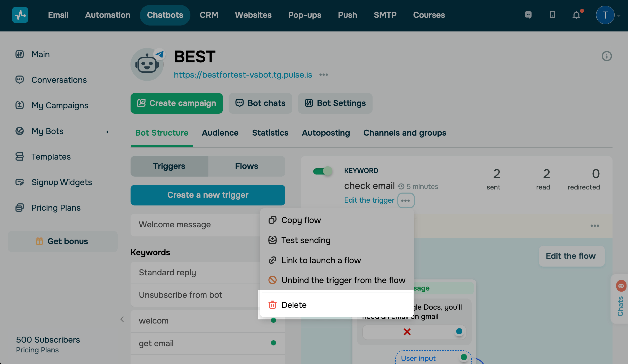The width and height of the screenshot is (628, 364).
Task: Click the mobile phone icon in header
Action: point(552,15)
